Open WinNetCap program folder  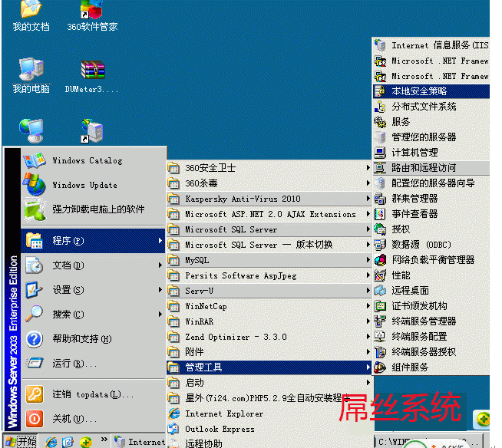pyautogui.click(x=269, y=306)
